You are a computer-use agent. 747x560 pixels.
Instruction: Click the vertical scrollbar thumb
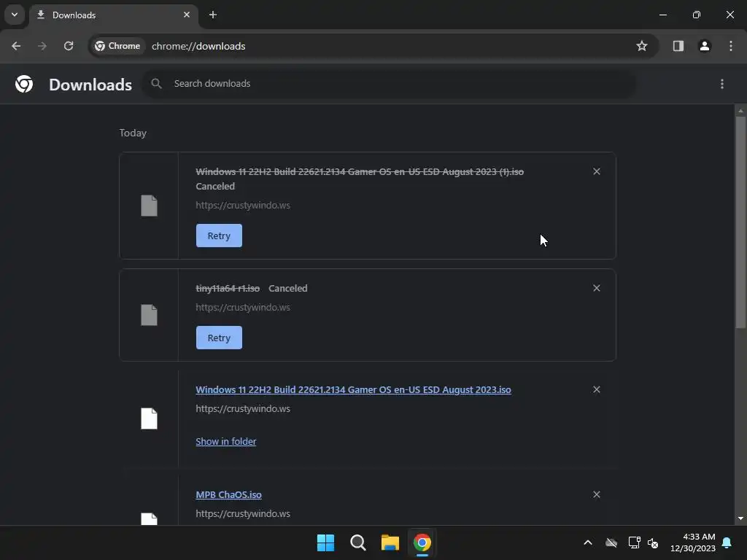pos(740,222)
